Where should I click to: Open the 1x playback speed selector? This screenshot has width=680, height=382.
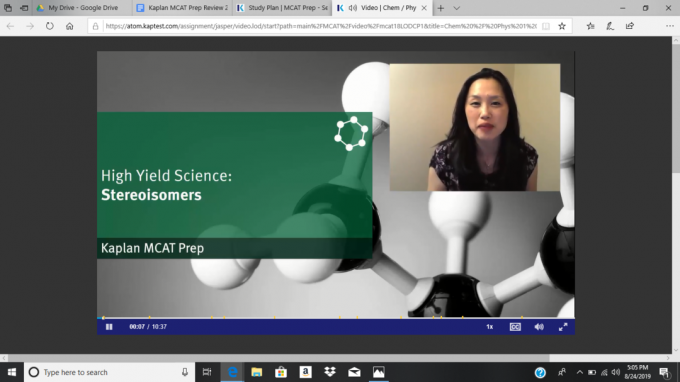pyautogui.click(x=489, y=327)
